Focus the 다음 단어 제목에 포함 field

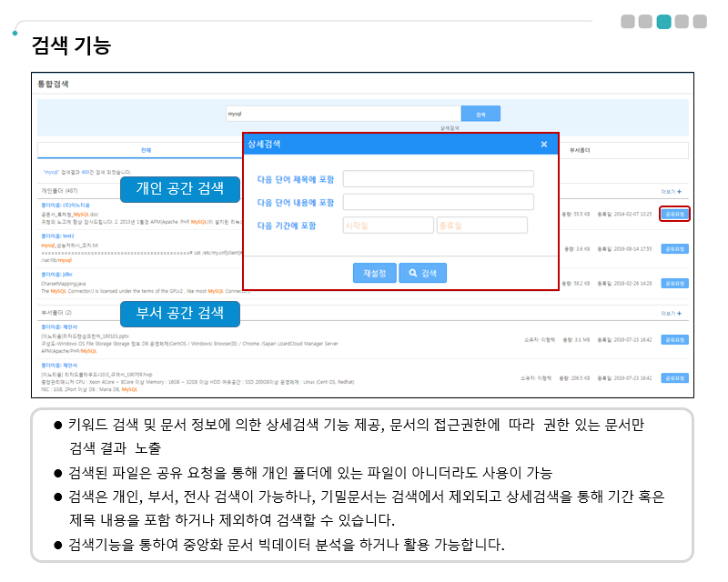point(438,179)
